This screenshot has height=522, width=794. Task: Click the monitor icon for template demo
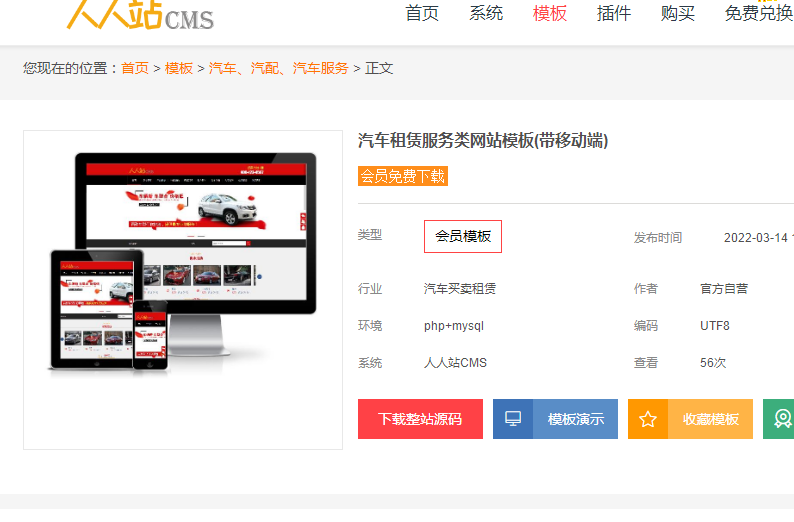(513, 419)
